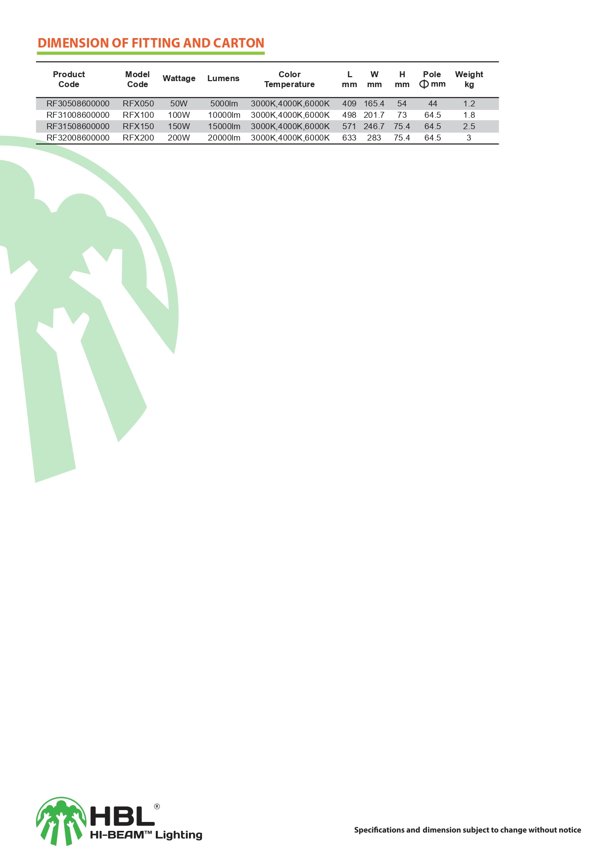This screenshot has height=868, width=614.
Task: Click length value 409
Action: click(349, 103)
